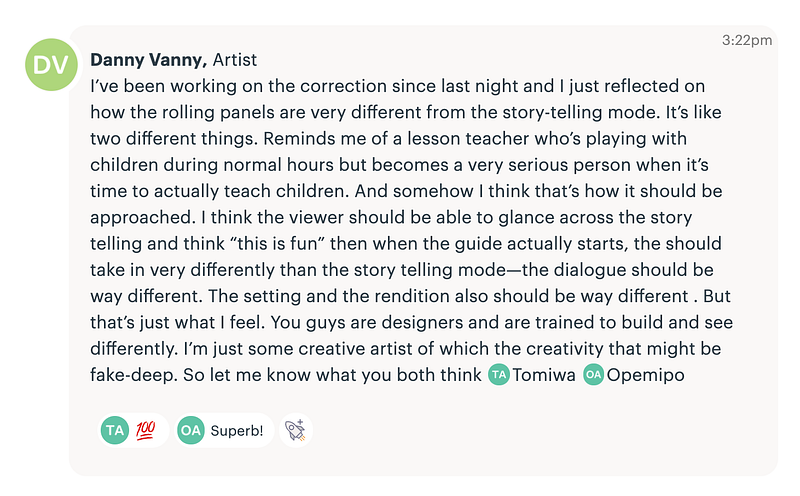Image resolution: width=800 pixels, height=496 pixels.
Task: Click the OA avatar beside Opemipo mention
Action: [593, 374]
